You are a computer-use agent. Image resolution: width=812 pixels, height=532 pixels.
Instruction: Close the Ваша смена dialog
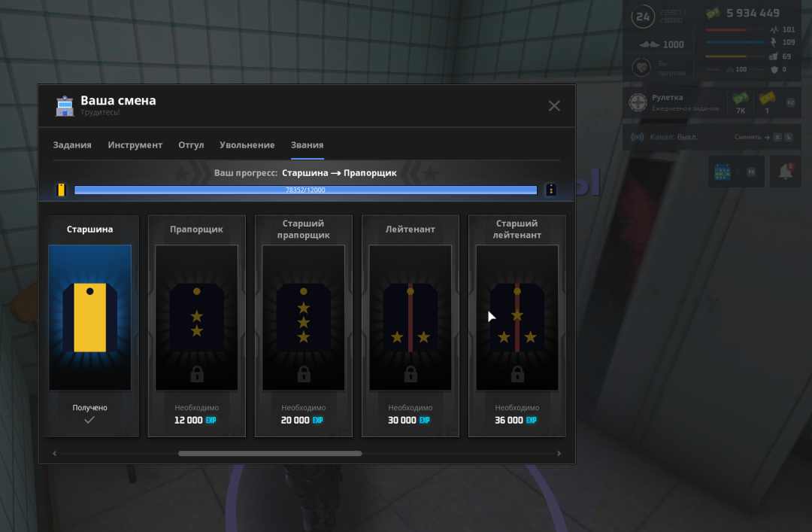point(554,106)
